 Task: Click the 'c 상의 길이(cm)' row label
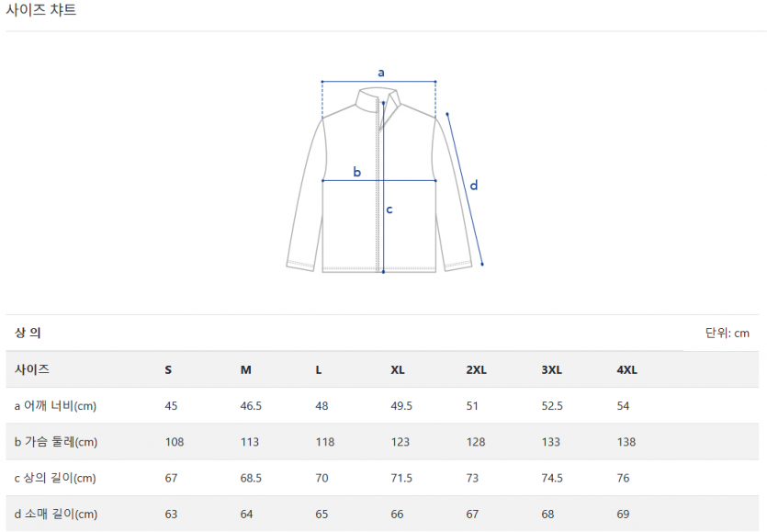[56, 478]
